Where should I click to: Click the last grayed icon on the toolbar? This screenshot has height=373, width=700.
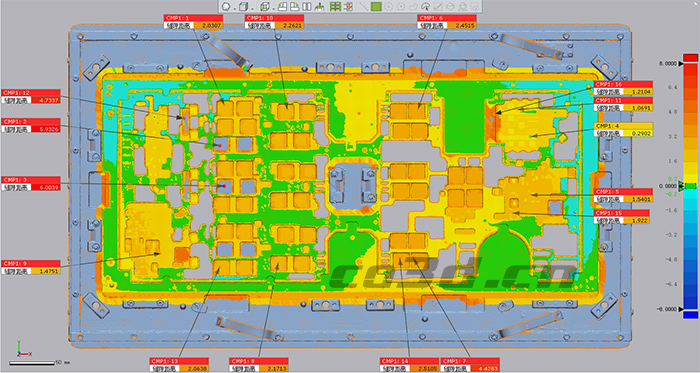click(x=475, y=6)
